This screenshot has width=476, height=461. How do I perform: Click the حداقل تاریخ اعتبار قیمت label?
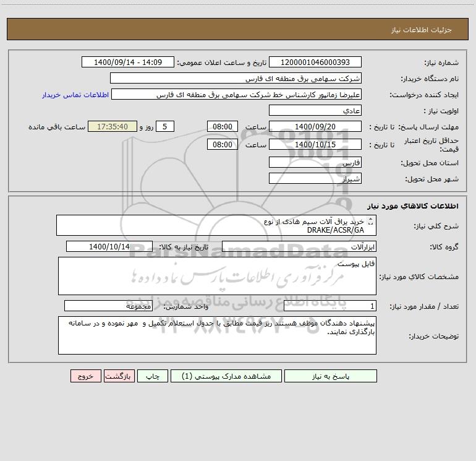pos(431,145)
